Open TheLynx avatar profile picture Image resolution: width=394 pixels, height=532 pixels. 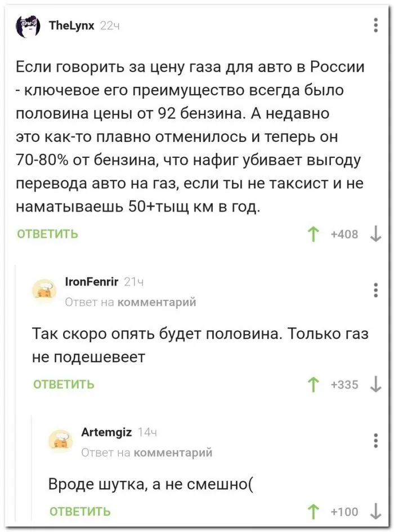pyautogui.click(x=26, y=26)
